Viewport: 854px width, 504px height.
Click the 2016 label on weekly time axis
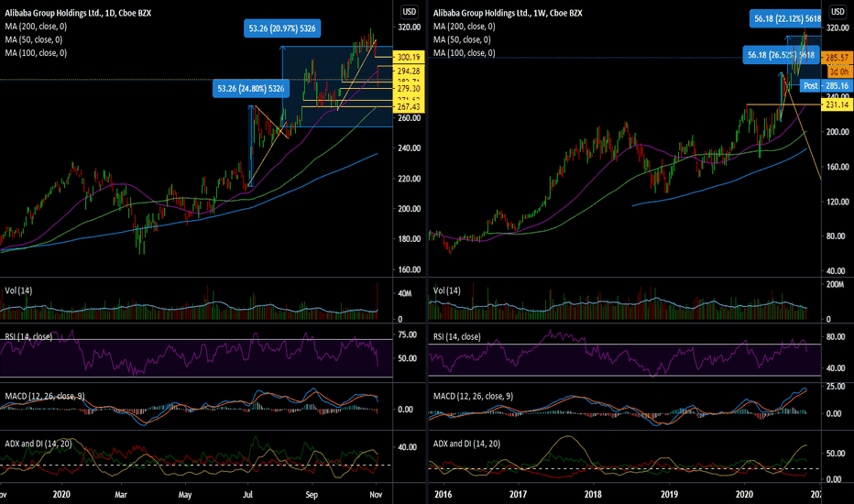[443, 494]
